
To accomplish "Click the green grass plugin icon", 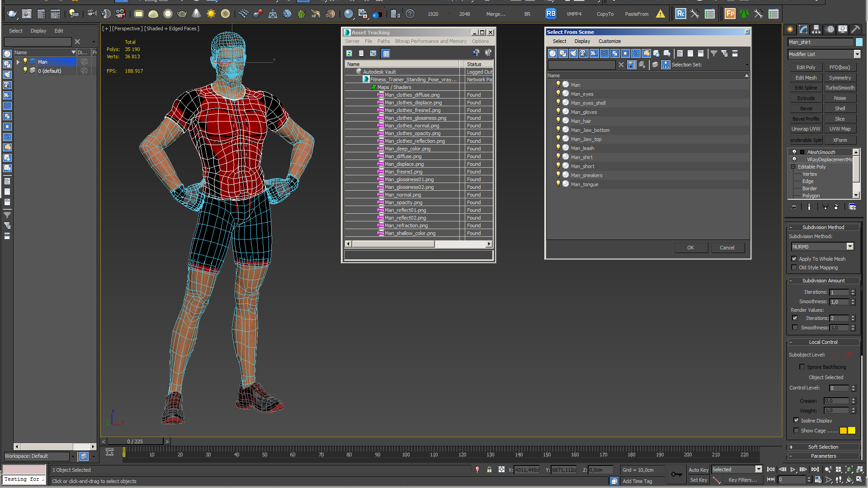I will tap(302, 14).
